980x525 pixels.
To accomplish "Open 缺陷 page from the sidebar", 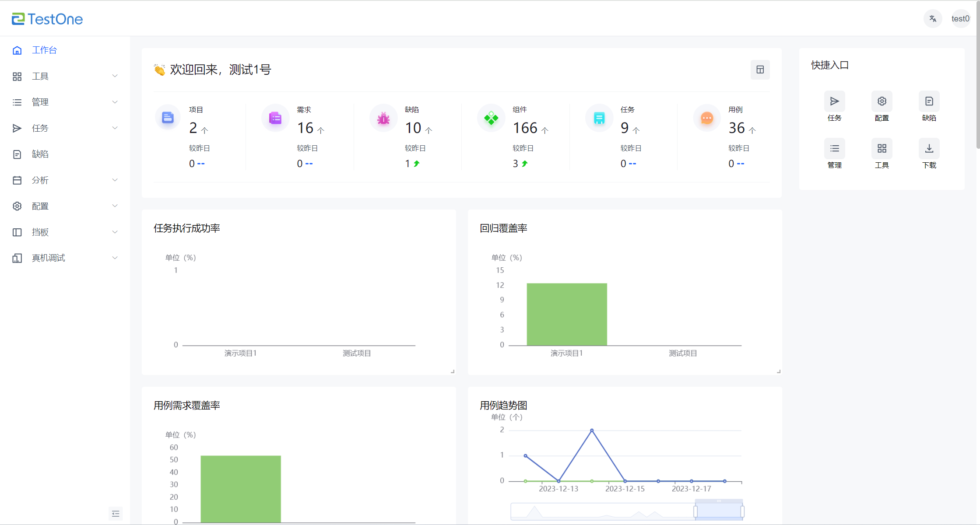I will pos(40,154).
